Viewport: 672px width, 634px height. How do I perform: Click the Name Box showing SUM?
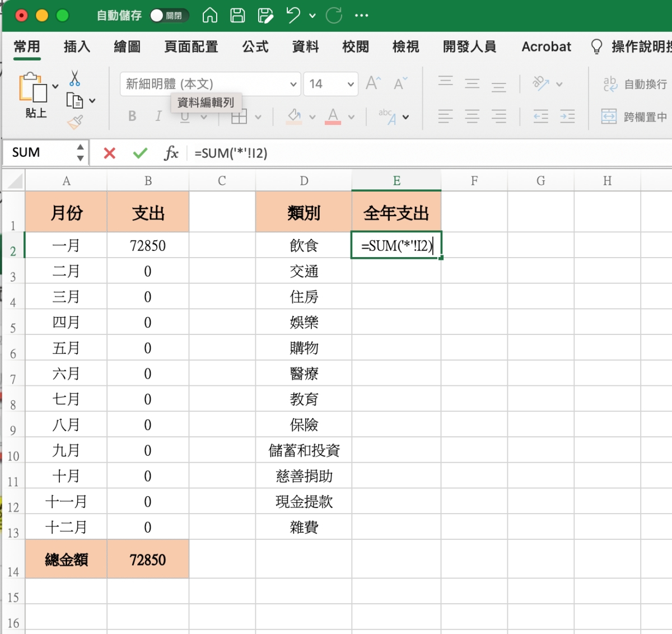[x=39, y=152]
